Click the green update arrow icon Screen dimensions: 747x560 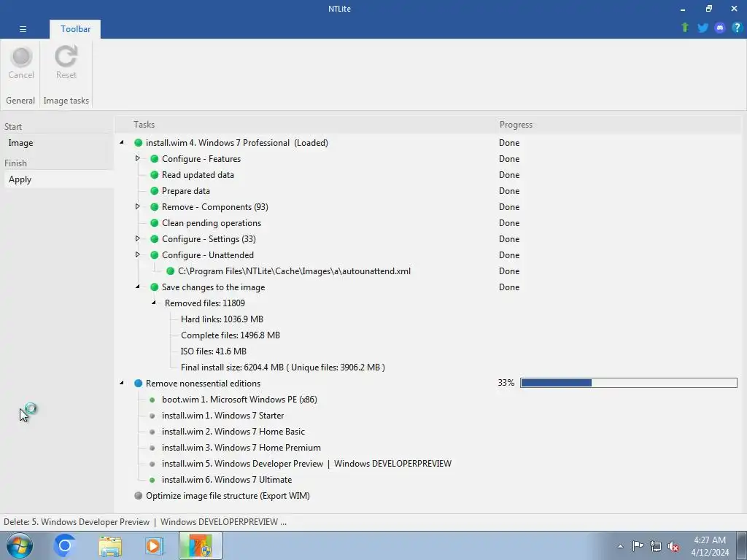[x=685, y=28]
